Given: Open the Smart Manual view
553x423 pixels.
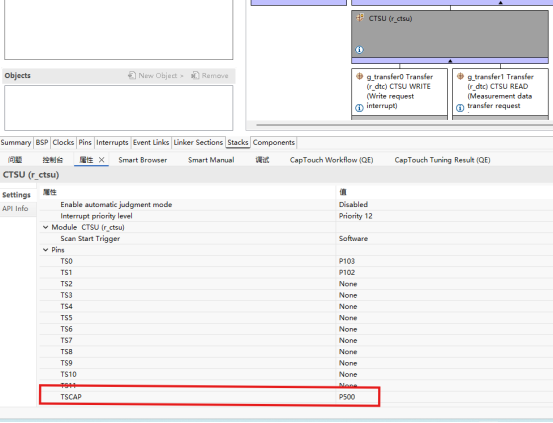Looking at the screenshot, I should (211, 160).
